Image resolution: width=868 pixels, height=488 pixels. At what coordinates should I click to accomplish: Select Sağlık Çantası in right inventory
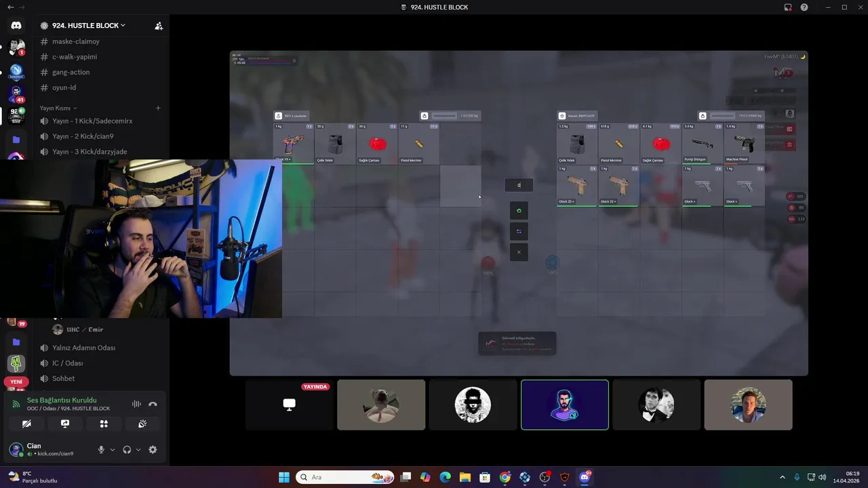660,144
